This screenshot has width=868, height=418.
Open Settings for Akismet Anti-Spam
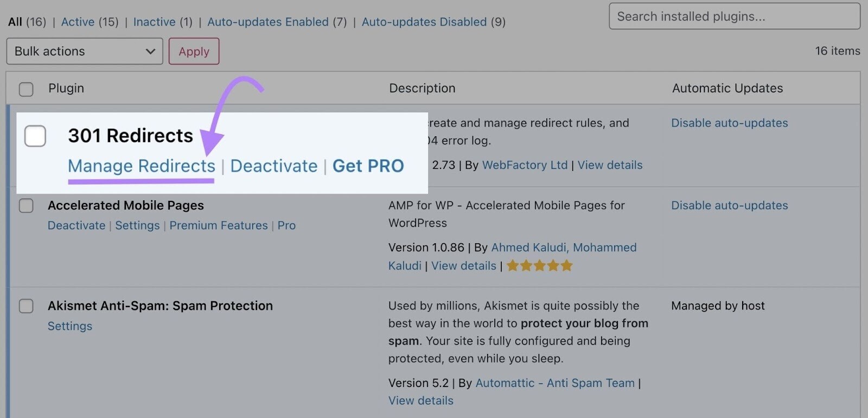(69, 326)
